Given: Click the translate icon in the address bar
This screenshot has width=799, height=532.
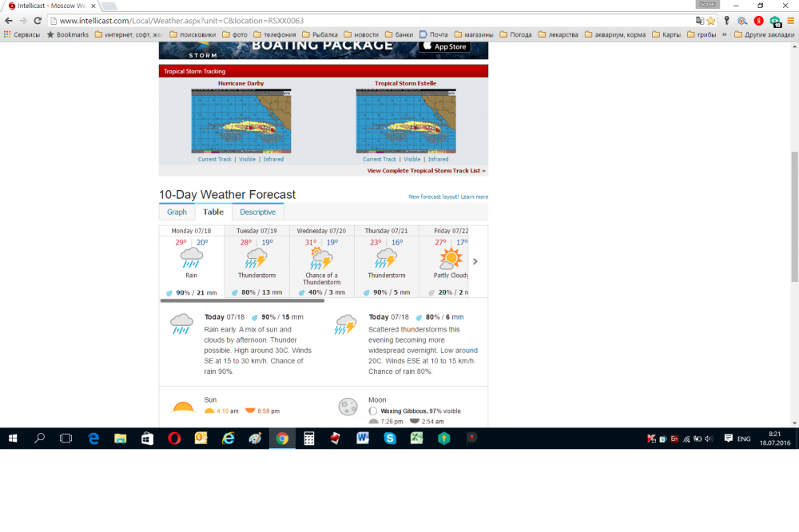Looking at the screenshot, I should pyautogui.click(x=700, y=21).
